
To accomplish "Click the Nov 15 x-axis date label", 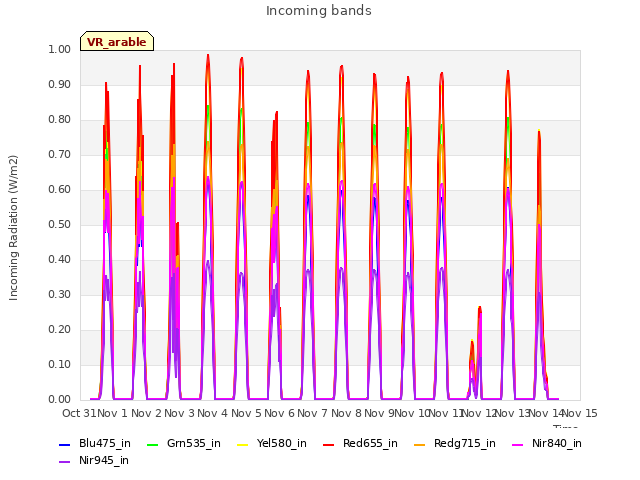I will [x=580, y=413].
